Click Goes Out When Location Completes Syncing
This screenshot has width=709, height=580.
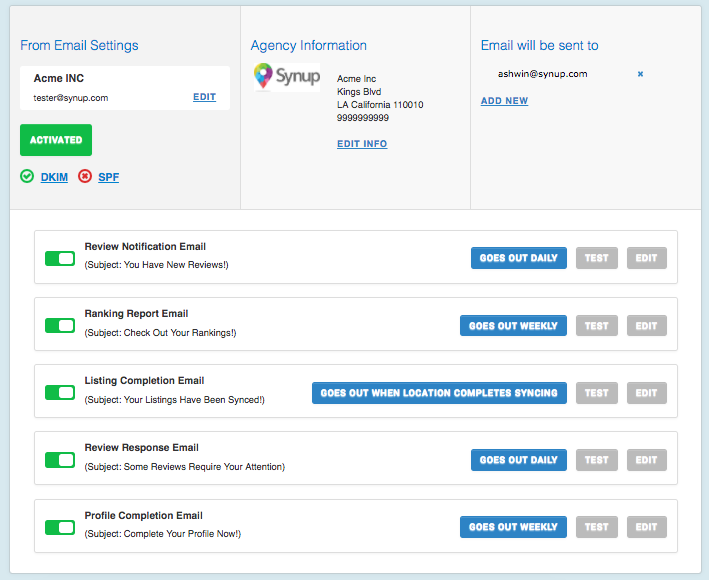coord(439,393)
